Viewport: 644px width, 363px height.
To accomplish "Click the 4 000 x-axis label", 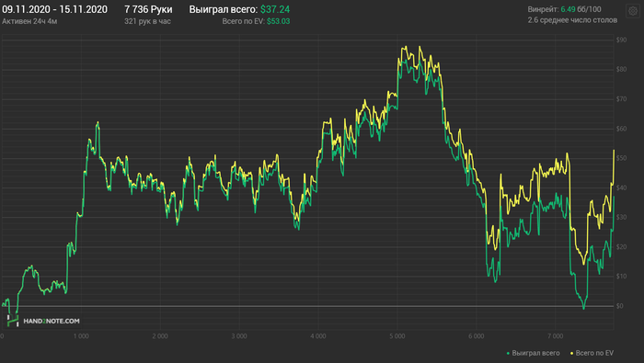I will click(318, 336).
